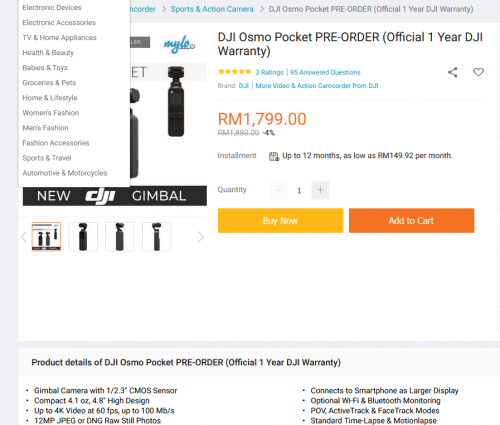Viewport: 500px width, 425px height.
Task: Open Health & Beauty category
Action: tap(48, 53)
